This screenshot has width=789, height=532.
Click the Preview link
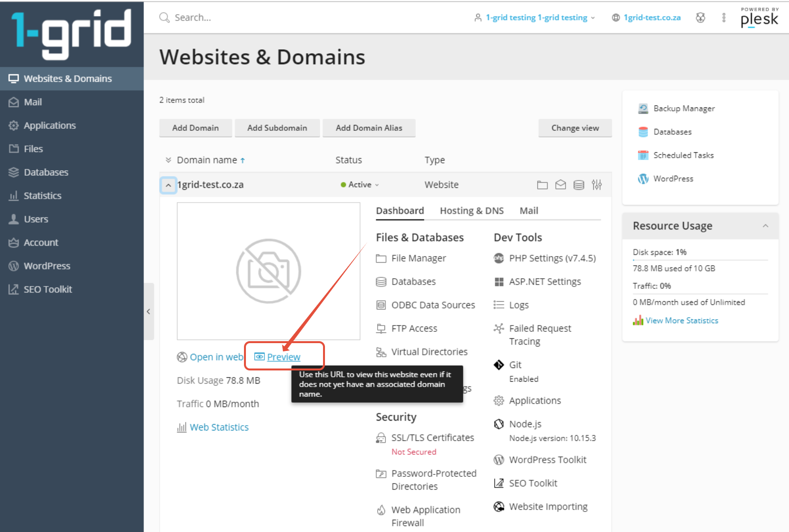click(283, 357)
